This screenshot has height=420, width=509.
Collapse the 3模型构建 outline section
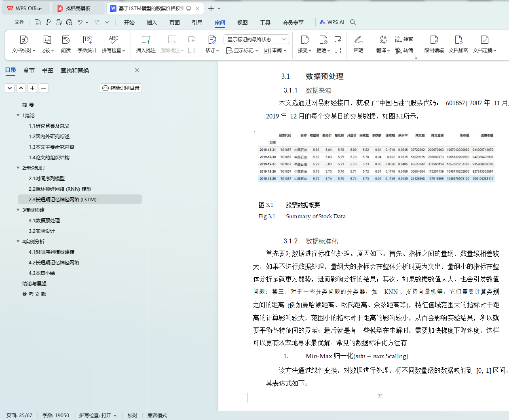tap(18, 210)
